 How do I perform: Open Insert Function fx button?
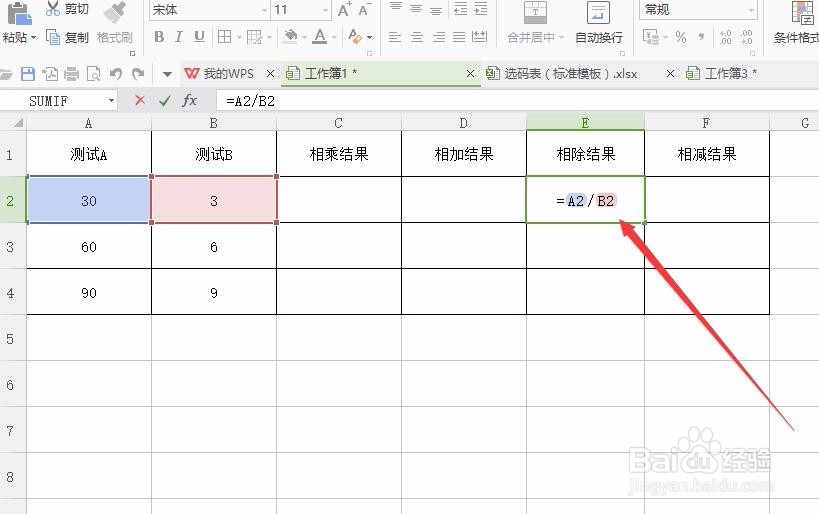tap(189, 100)
